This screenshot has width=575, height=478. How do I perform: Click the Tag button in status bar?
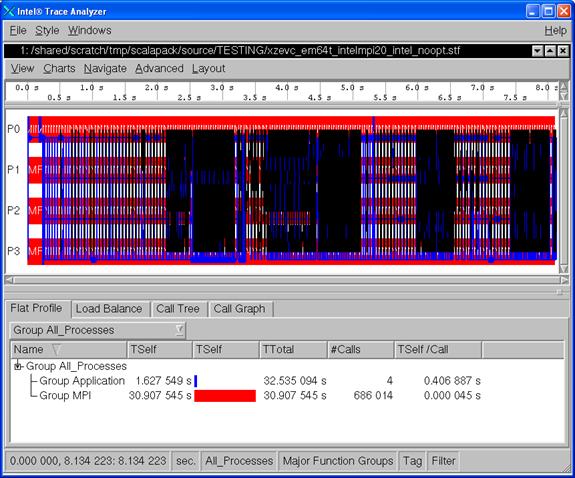point(413,461)
